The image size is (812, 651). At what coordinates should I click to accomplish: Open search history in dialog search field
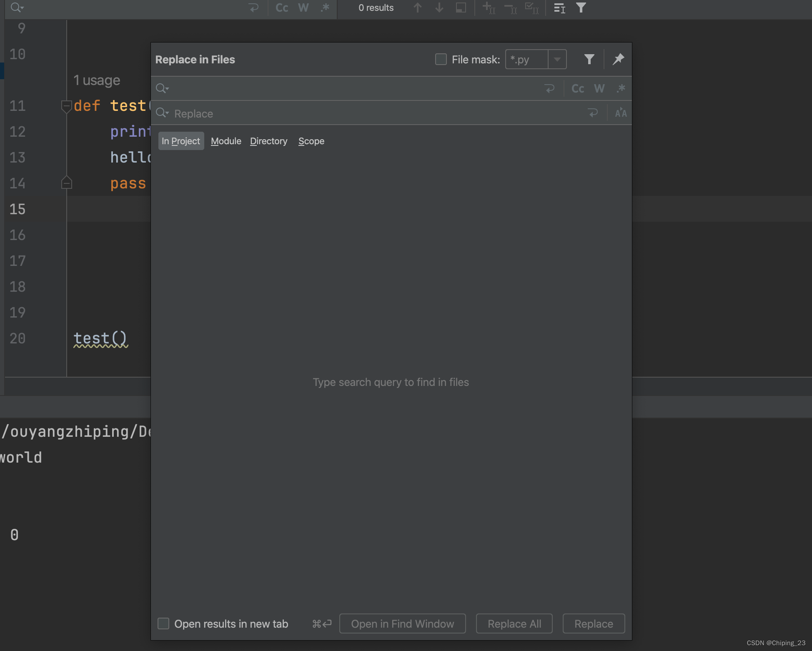coord(162,88)
